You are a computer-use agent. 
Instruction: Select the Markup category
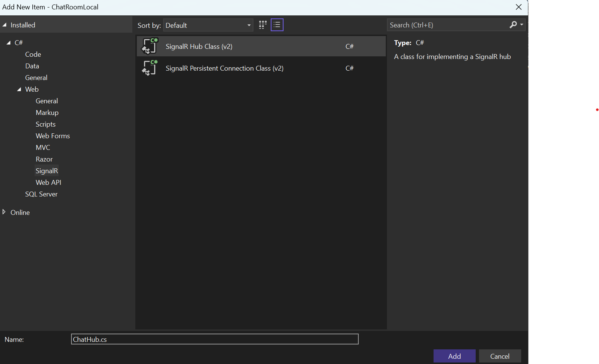[47, 113]
